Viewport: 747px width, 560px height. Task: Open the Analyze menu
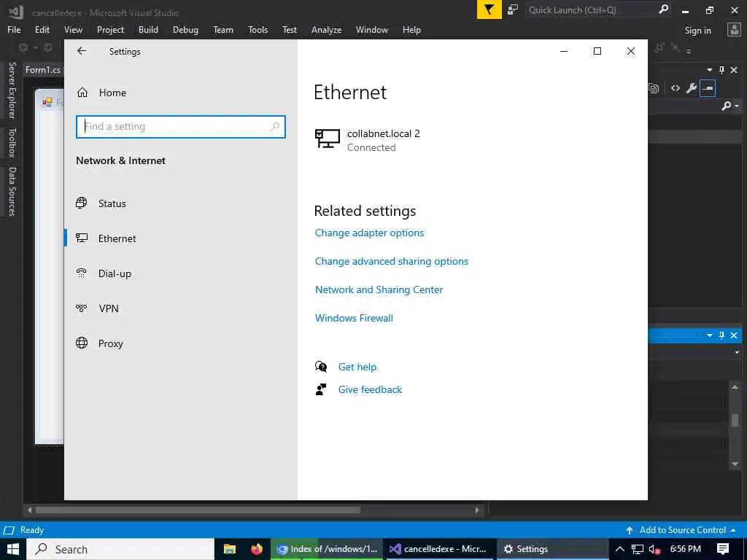click(x=326, y=29)
